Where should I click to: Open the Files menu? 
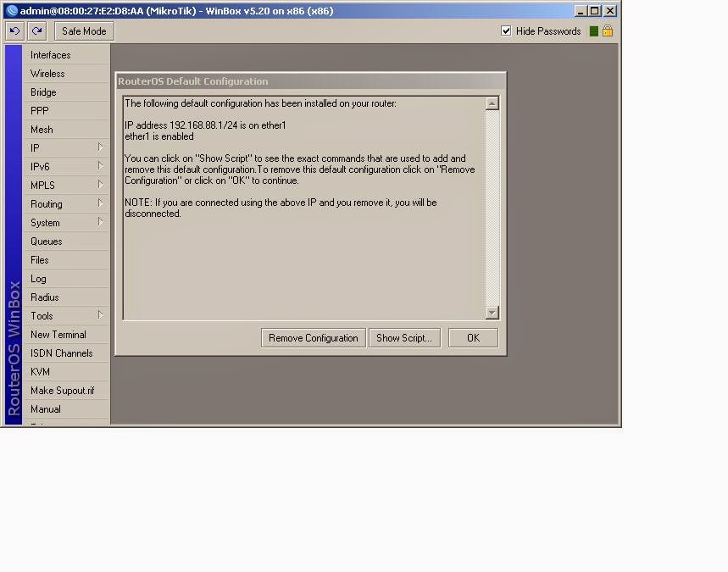pyautogui.click(x=66, y=260)
